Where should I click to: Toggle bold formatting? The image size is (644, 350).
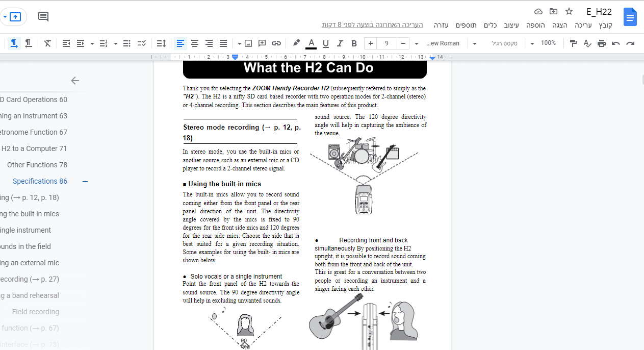(354, 43)
